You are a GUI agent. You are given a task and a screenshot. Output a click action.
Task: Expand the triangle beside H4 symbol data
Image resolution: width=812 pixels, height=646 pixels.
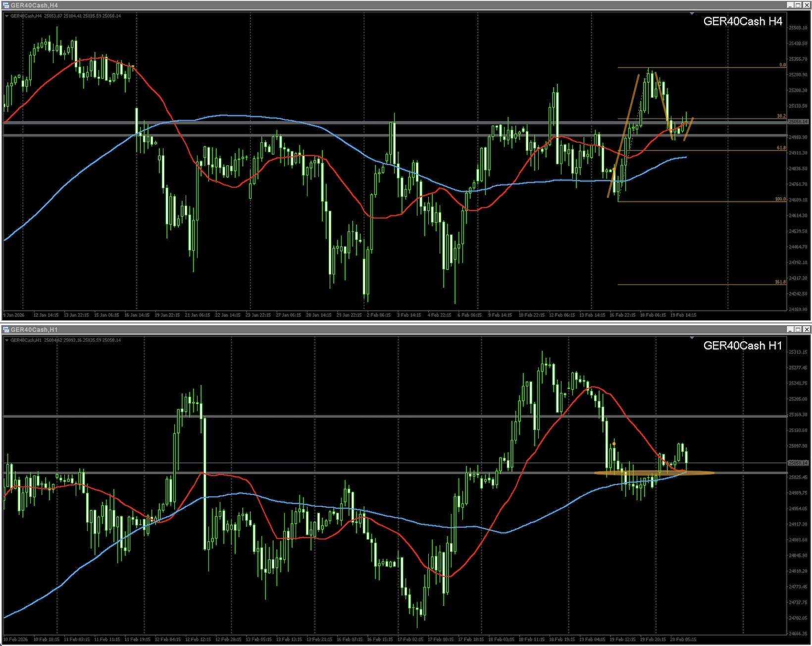(x=6, y=16)
